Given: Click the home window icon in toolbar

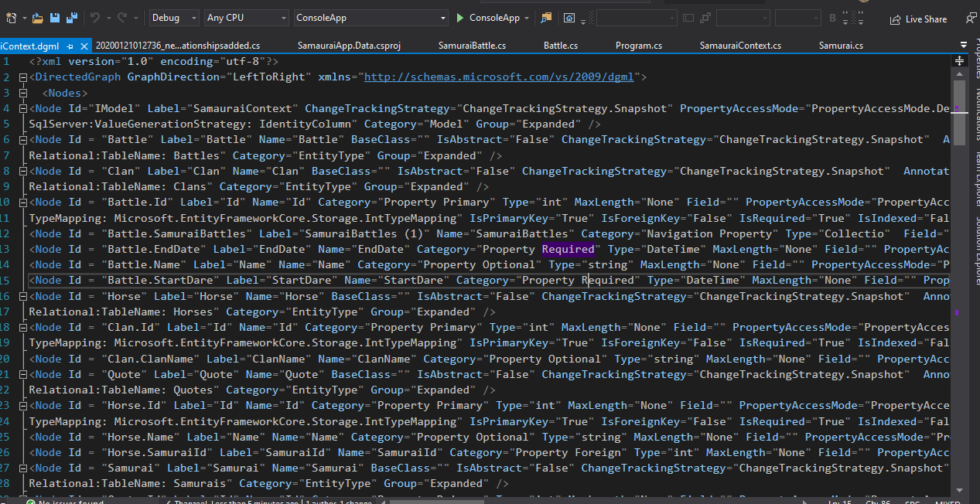Looking at the screenshot, I should tap(569, 18).
